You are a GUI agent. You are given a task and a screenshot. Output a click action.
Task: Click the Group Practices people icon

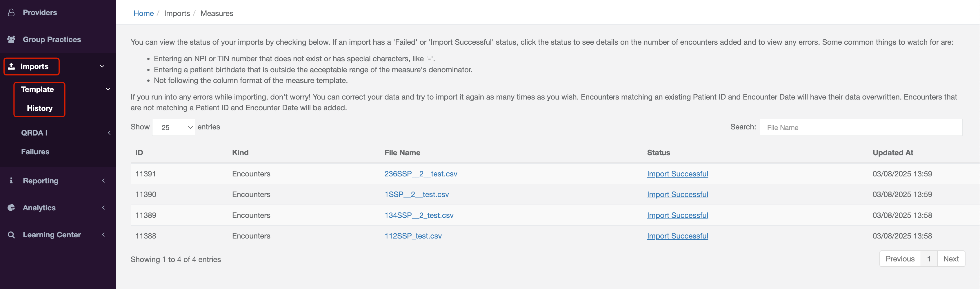[x=11, y=39]
